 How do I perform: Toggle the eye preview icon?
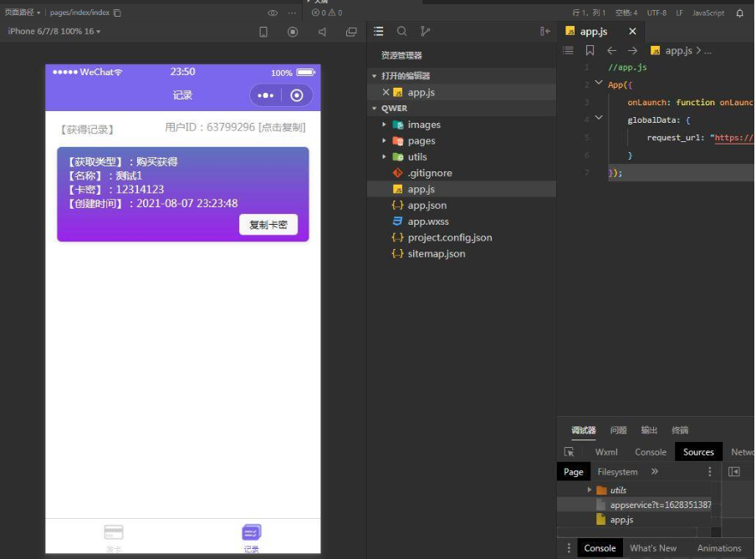[x=273, y=13]
